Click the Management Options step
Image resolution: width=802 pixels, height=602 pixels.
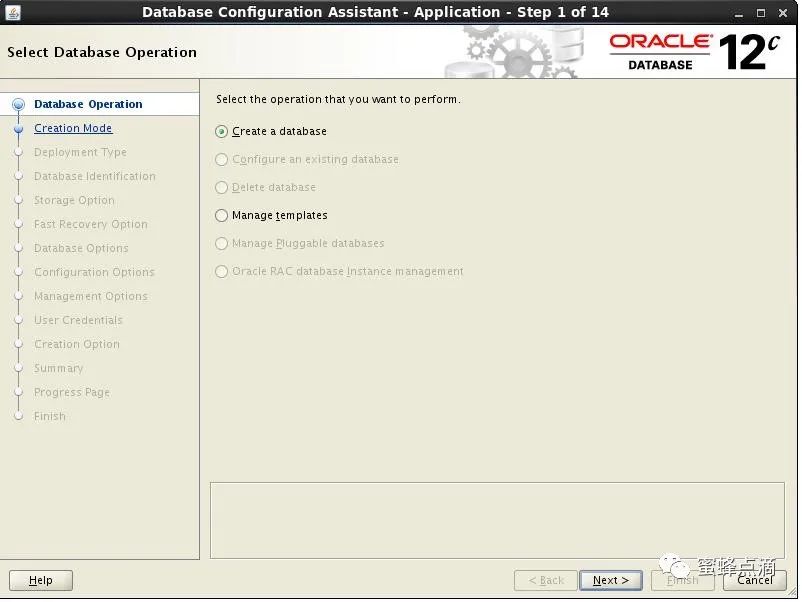pos(91,297)
